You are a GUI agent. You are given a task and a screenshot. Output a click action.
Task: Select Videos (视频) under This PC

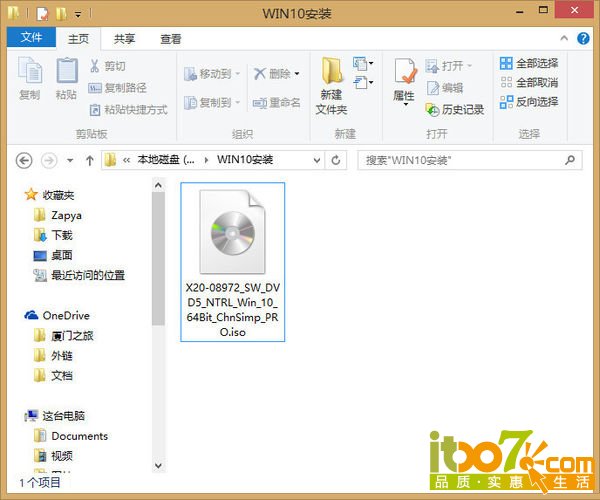[x=53, y=456]
